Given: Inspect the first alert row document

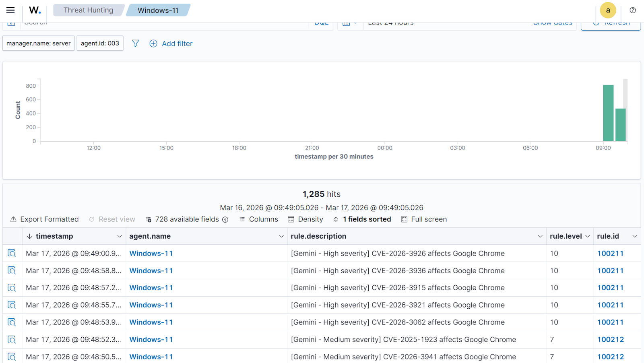Looking at the screenshot, I should [12, 253].
